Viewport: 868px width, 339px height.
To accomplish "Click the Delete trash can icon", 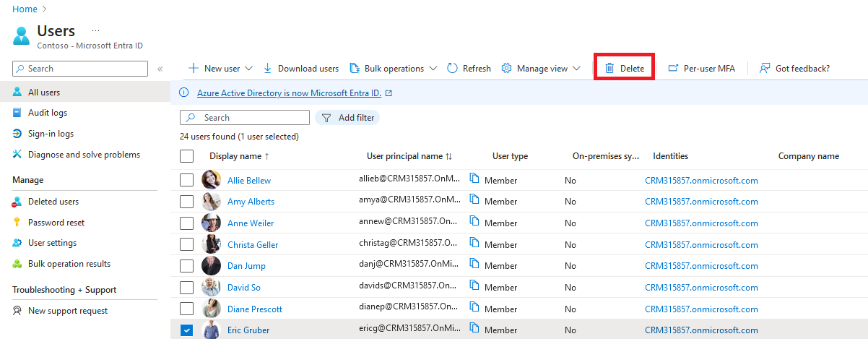I will pos(609,69).
